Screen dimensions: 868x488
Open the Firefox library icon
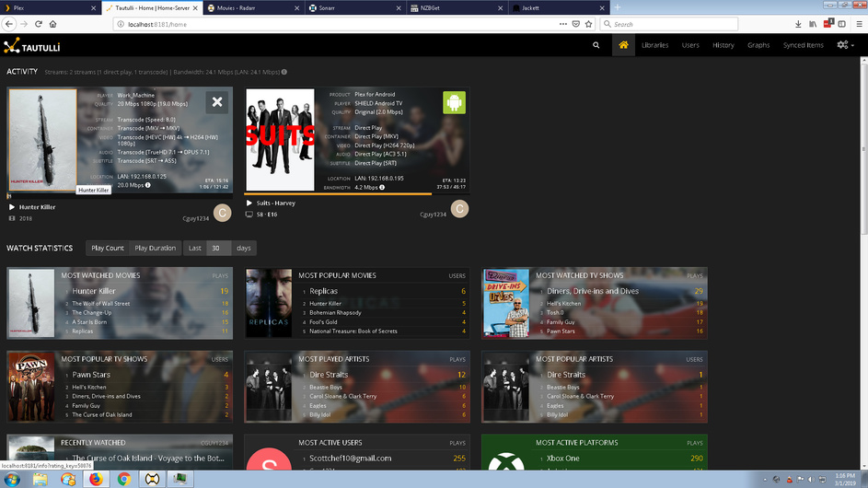(x=813, y=24)
